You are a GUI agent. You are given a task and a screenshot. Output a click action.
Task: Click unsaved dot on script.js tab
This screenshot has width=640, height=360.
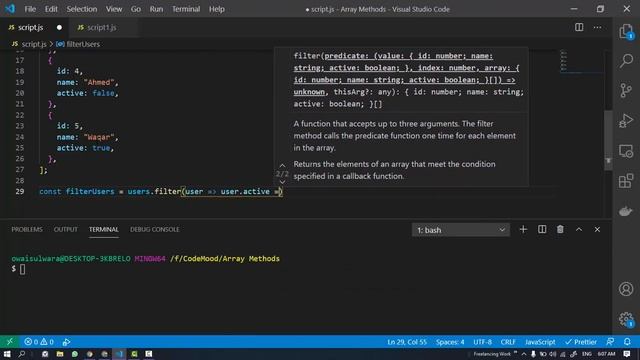coord(59,27)
